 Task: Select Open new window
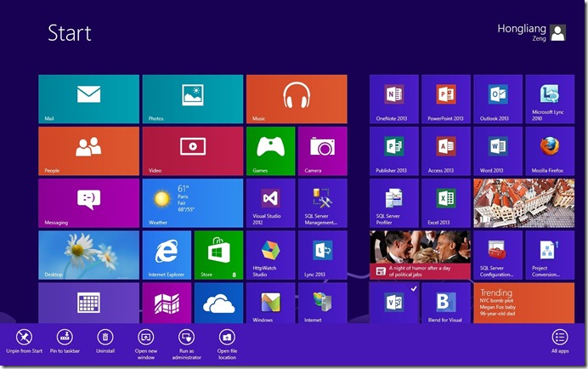[x=146, y=344]
